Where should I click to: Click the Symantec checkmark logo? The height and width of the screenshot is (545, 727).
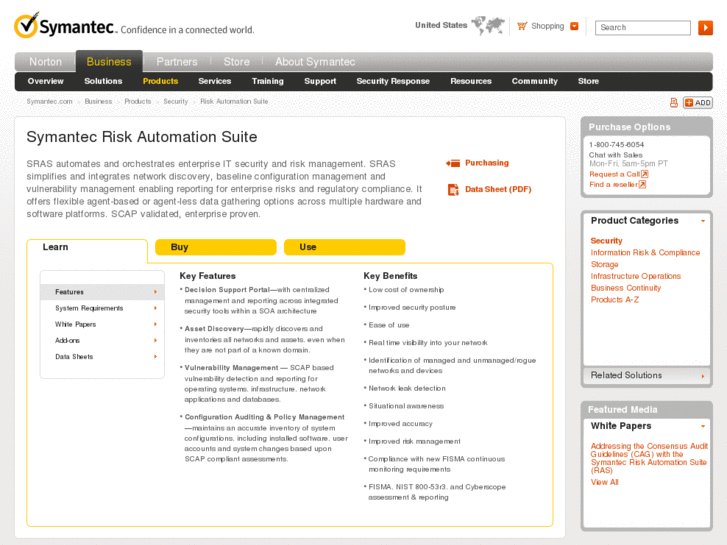point(26,25)
